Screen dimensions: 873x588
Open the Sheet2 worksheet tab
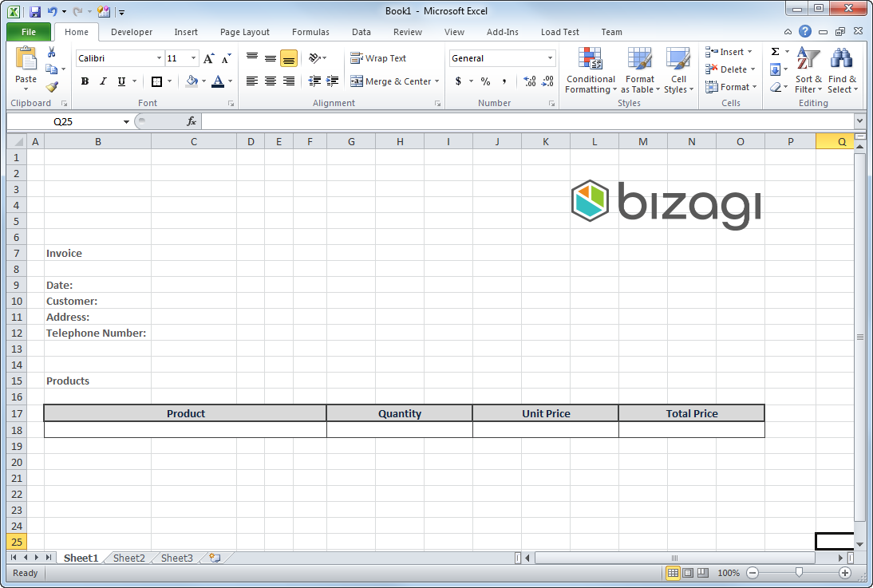(128, 558)
